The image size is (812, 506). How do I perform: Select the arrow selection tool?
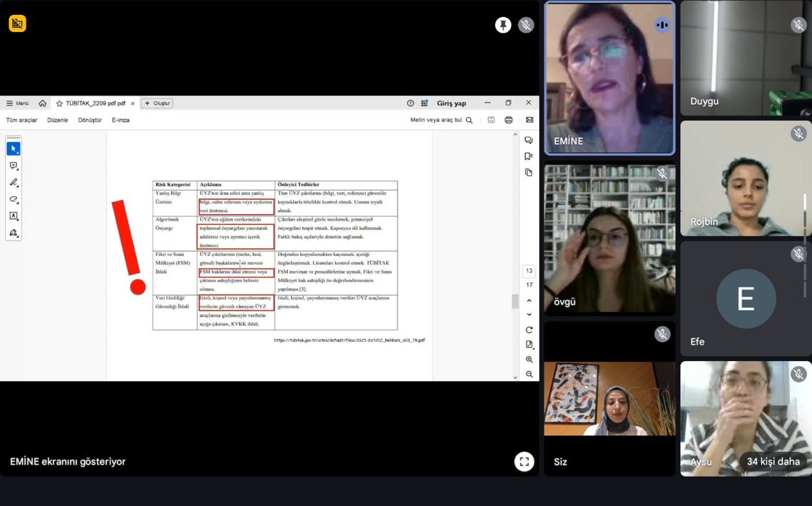[14, 148]
